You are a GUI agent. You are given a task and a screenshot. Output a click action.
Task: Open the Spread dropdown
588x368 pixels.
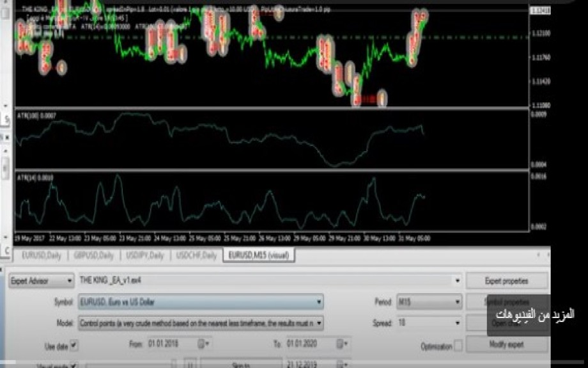pos(457,323)
